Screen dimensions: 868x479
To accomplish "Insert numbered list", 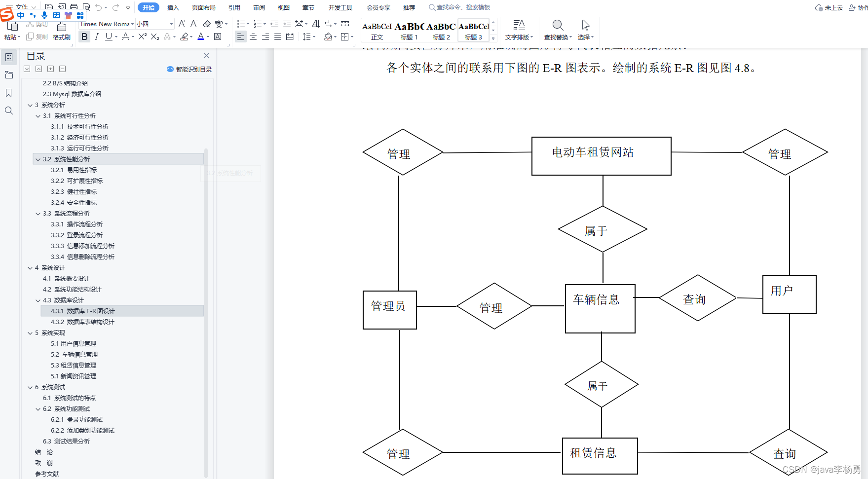I will coord(258,24).
